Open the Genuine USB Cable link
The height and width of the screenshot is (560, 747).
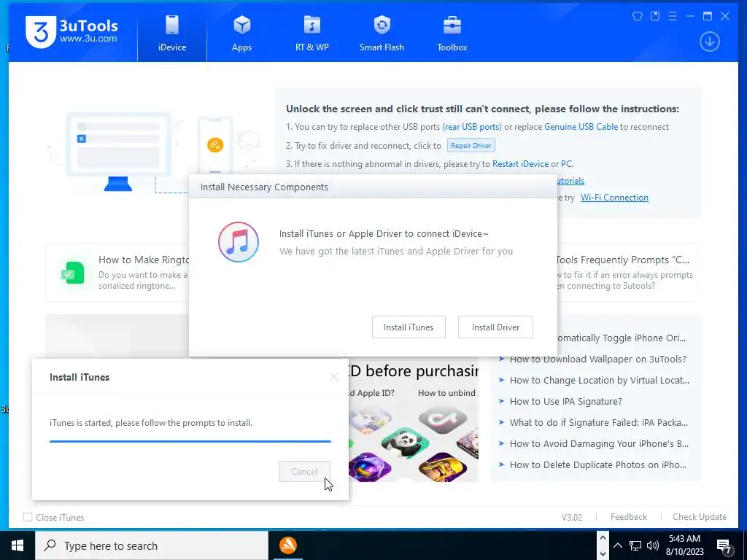[x=581, y=127]
